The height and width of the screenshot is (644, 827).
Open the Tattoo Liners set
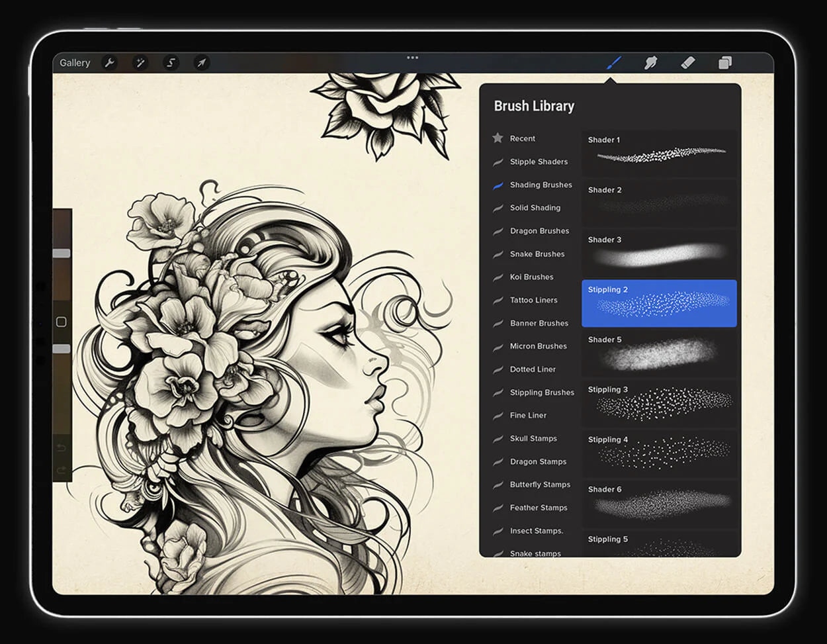pos(533,300)
